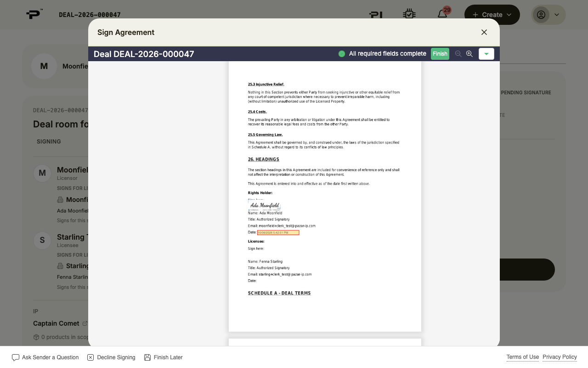This screenshot has width=588, height=368.
Task: Click the building icon beside Starling organization
Action: [60, 266]
